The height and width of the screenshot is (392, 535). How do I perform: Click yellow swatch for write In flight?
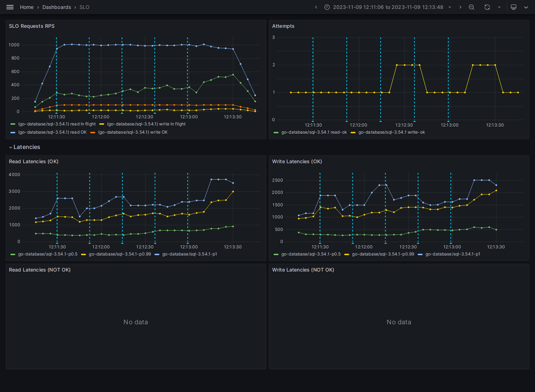102,124
